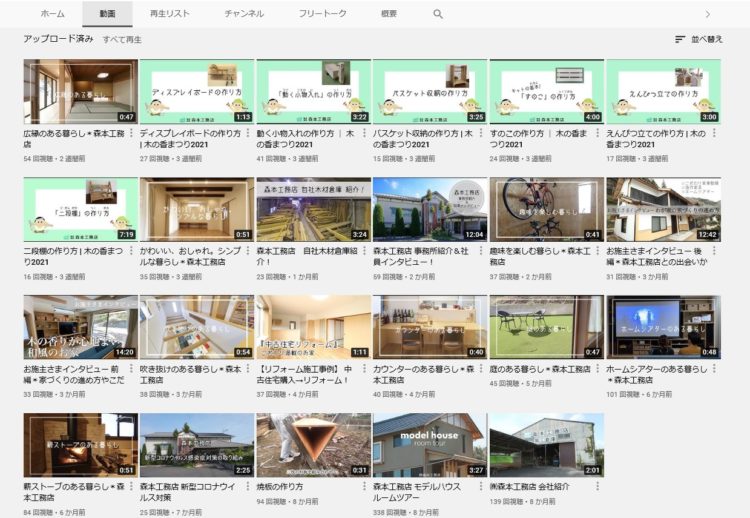Play the 庭のある暮らし thumbnail 0:47
This screenshot has width=750, height=518.
[x=547, y=327]
